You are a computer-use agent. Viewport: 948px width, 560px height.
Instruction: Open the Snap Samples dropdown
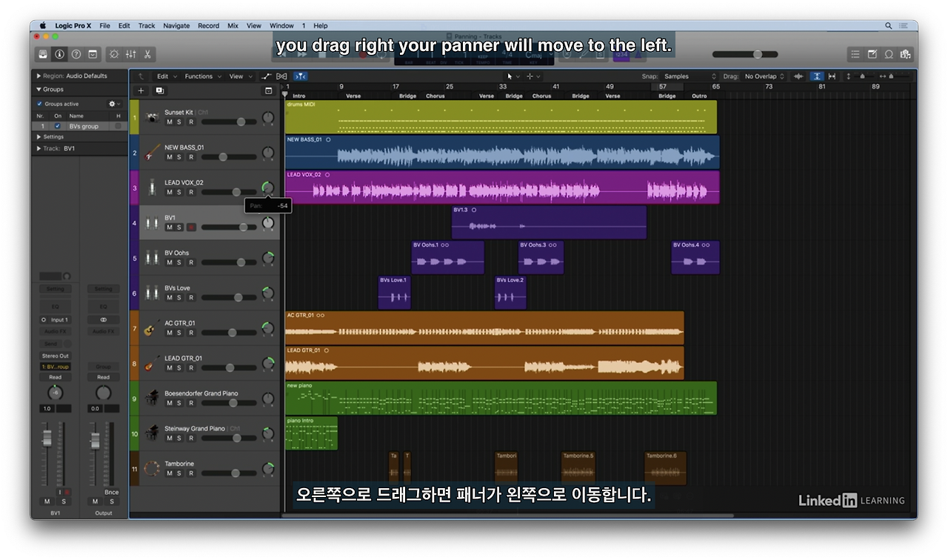click(690, 76)
